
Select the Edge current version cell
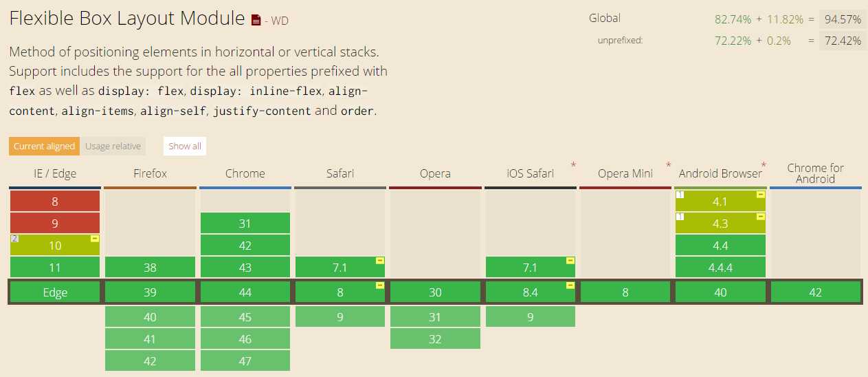55,292
